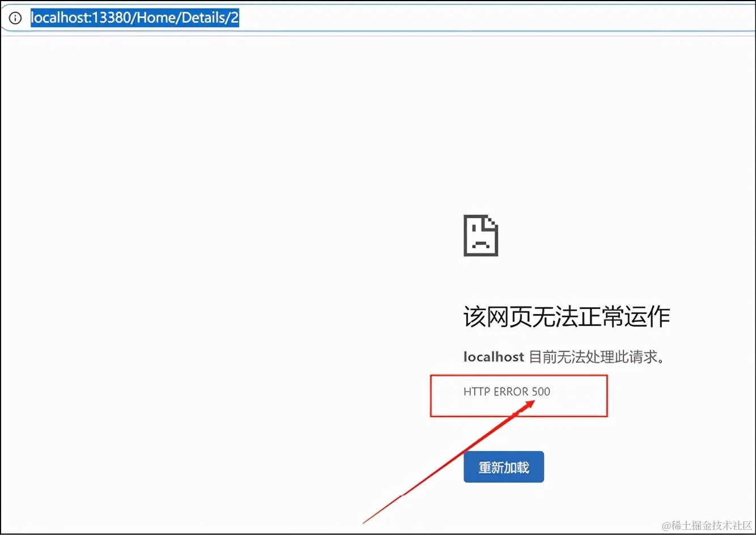Screen dimensions: 756x535
Task: Open site information via the ⓘ icon
Action: [x=14, y=18]
